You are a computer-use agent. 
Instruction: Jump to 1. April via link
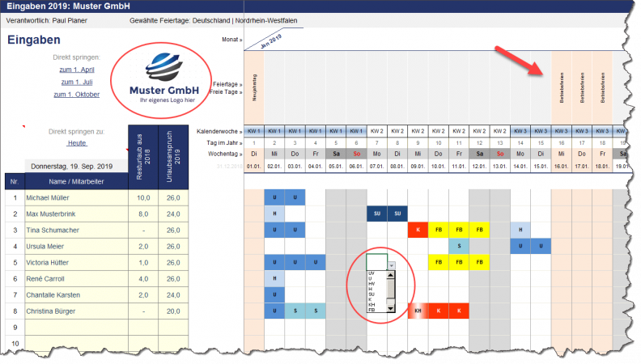tap(77, 70)
